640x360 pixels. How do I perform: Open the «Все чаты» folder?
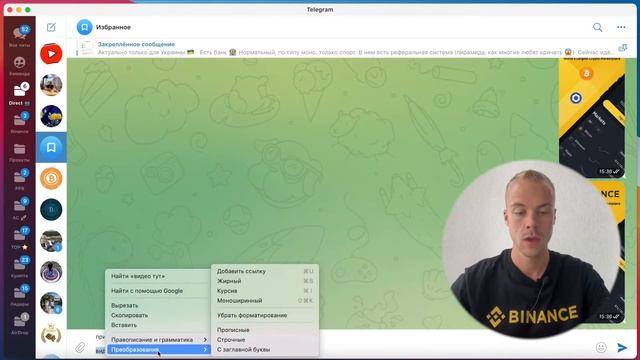point(20,36)
